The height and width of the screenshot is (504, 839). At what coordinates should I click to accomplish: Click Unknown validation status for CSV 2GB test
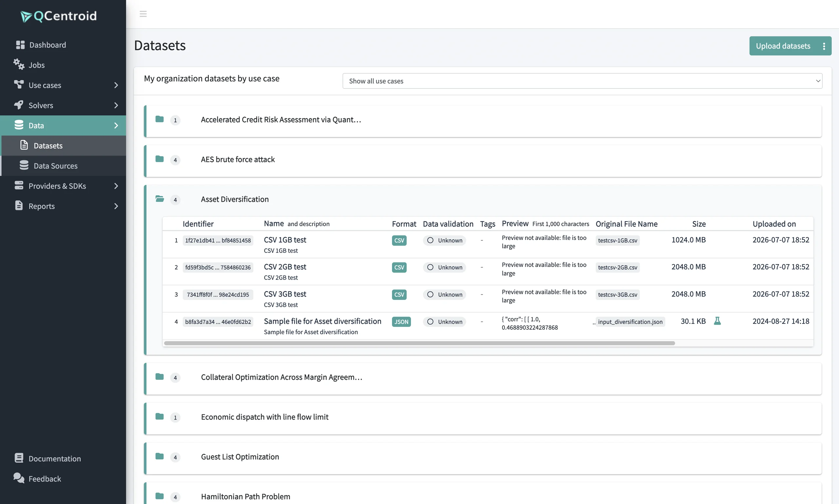444,267
